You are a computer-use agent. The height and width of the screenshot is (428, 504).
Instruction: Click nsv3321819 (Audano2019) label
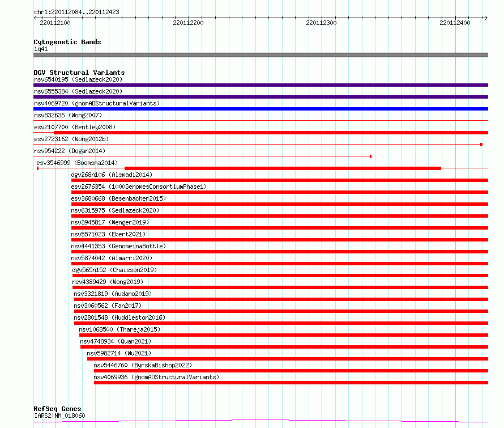click(113, 294)
